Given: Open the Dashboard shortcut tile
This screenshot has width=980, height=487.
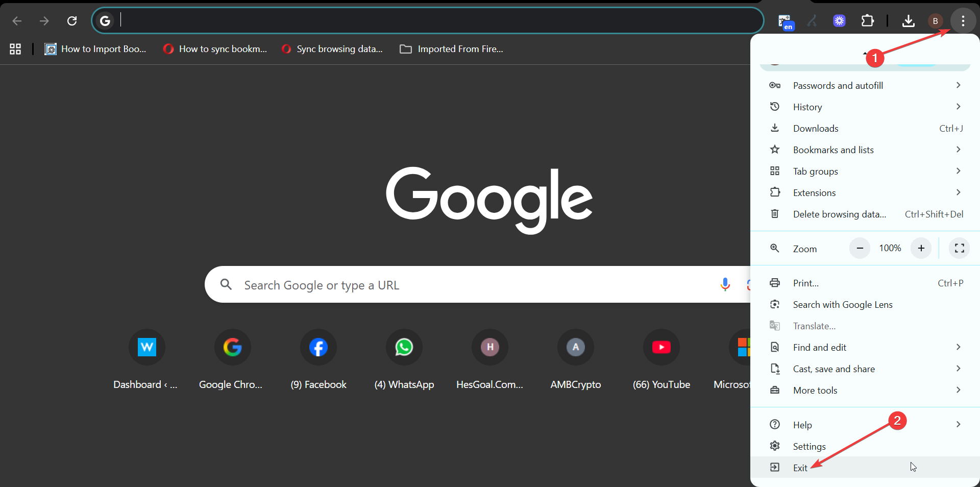Looking at the screenshot, I should [x=146, y=360].
